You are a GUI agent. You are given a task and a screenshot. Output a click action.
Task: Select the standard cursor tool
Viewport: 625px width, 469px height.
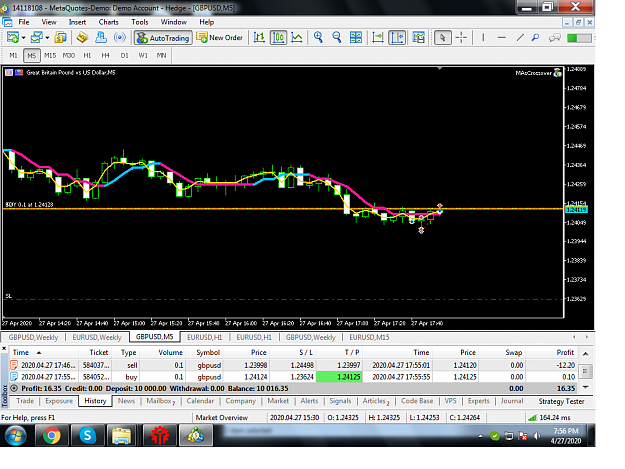coord(442,38)
